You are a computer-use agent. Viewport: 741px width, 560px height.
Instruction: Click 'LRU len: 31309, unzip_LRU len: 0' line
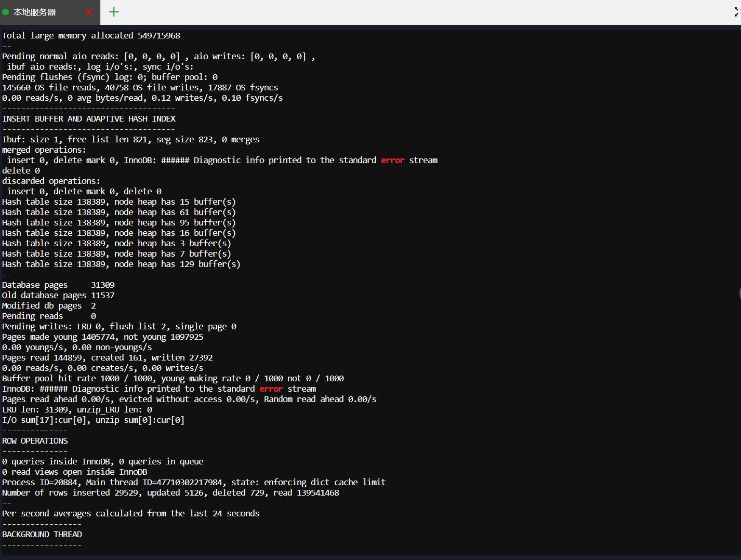coord(77,409)
